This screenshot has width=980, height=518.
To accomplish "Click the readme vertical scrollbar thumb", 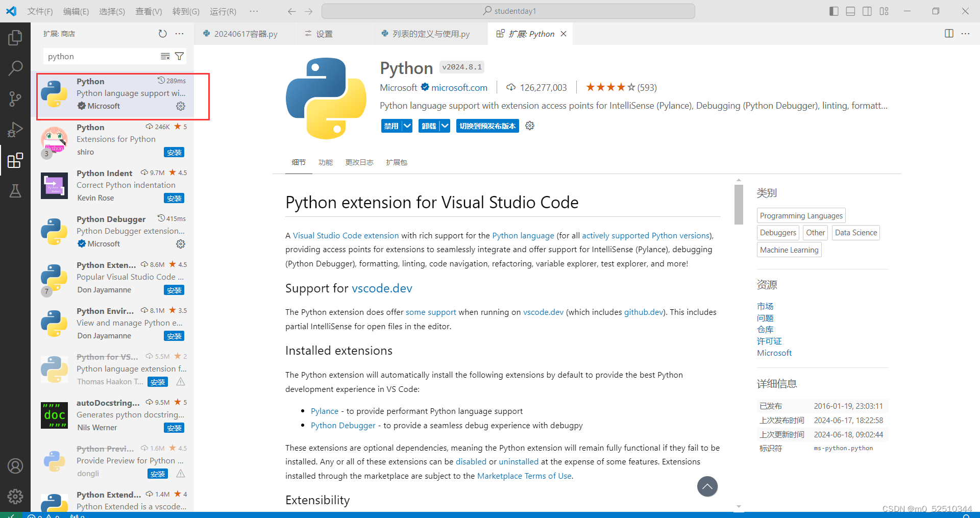I will (739, 204).
